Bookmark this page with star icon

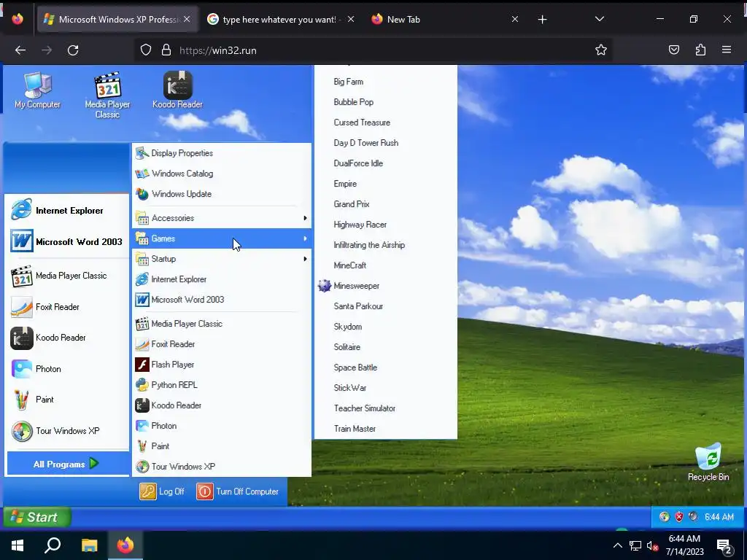[601, 50]
